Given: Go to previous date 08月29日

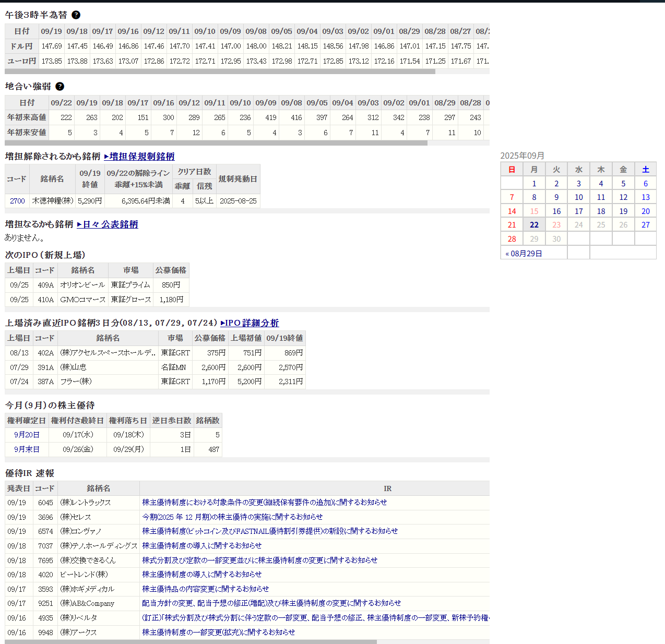Looking at the screenshot, I should [x=524, y=253].
